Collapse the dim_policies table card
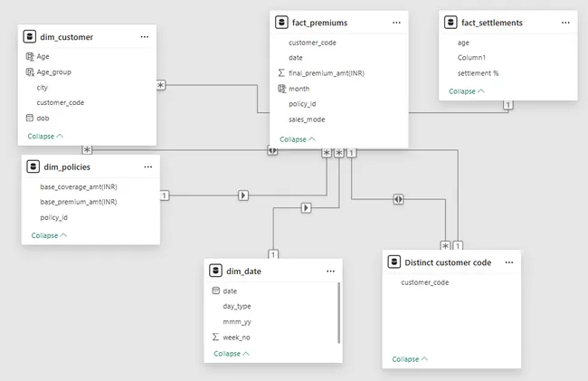The height and width of the screenshot is (381, 588). [49, 235]
